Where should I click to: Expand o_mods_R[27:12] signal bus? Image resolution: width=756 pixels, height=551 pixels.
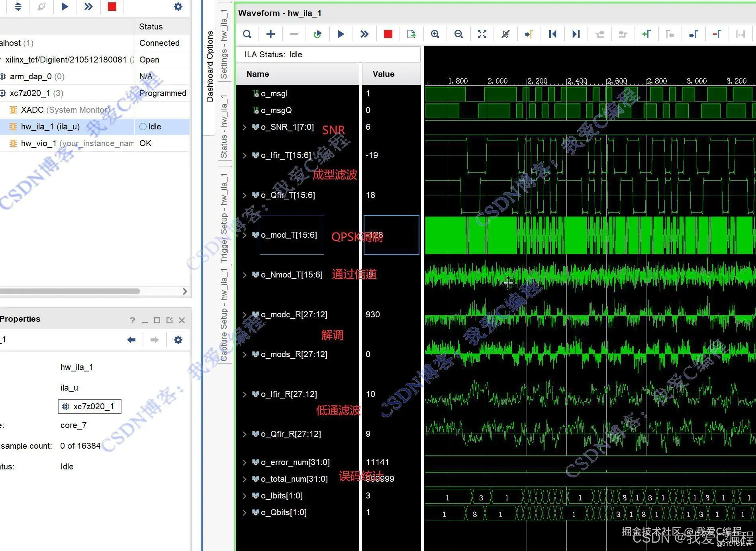click(244, 355)
